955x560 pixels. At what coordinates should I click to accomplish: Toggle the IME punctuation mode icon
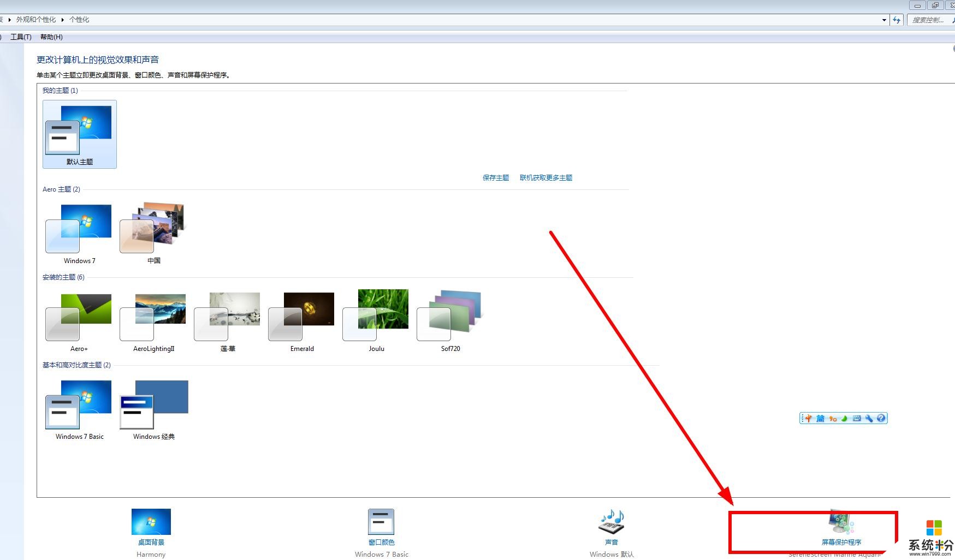click(833, 419)
